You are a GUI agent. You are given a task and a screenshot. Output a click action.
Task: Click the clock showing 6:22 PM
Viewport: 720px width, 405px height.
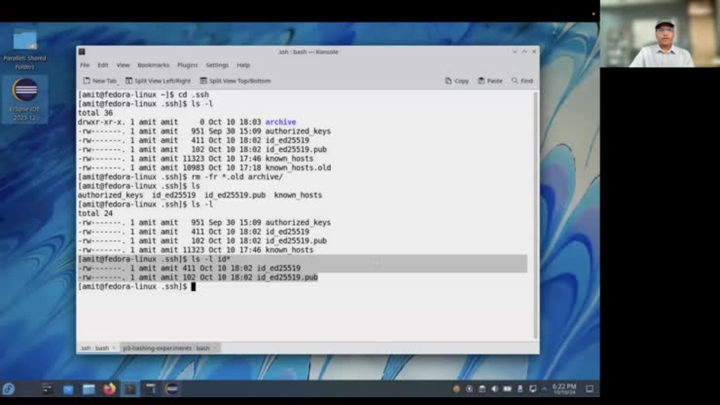(564, 389)
